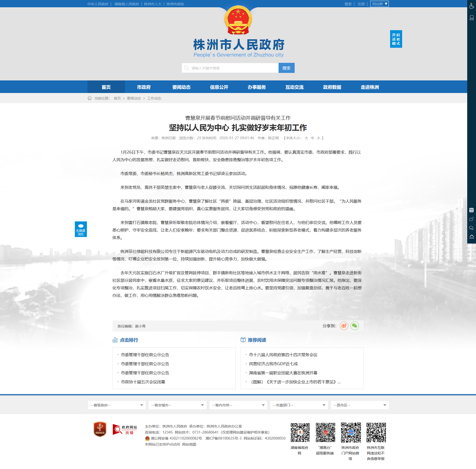Viewport: 476px width, 469px height.
Task: Go to 办事服务 navigation tab
Action: (x=257, y=87)
